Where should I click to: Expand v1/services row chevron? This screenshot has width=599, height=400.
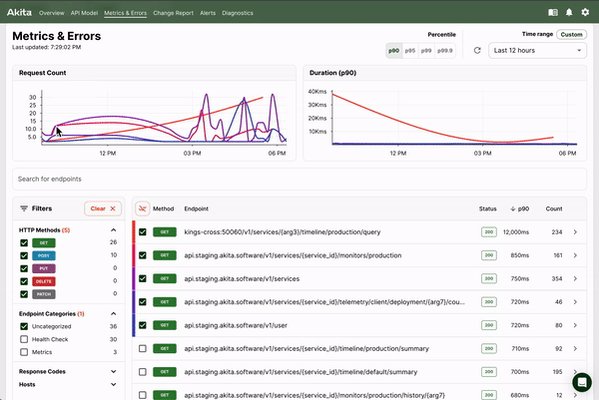click(575, 279)
